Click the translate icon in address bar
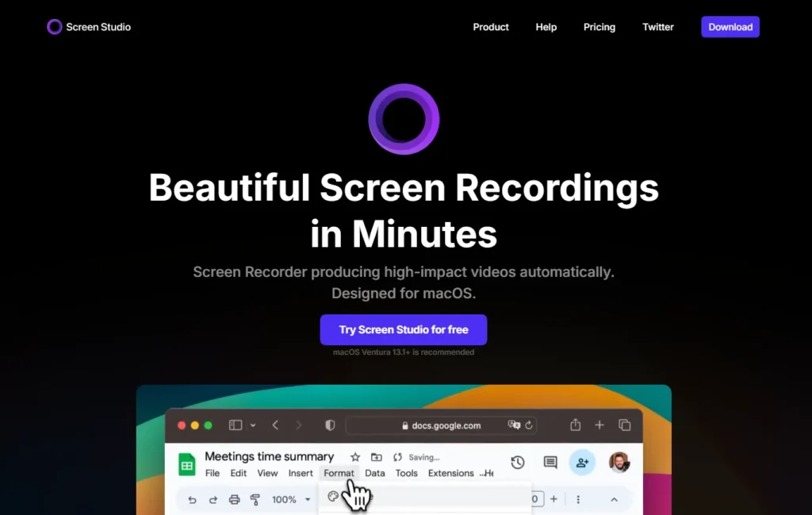The width and height of the screenshot is (812, 515). (514, 425)
